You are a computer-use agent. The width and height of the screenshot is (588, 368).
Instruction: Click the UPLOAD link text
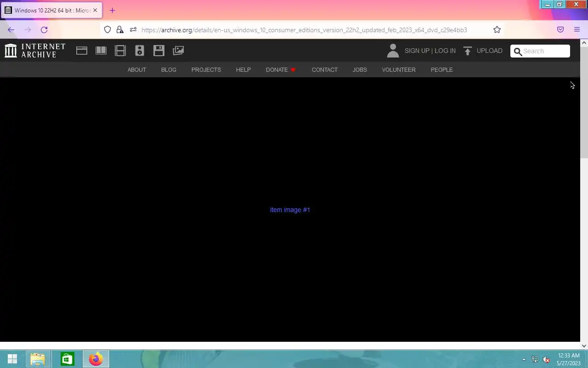coord(490,51)
